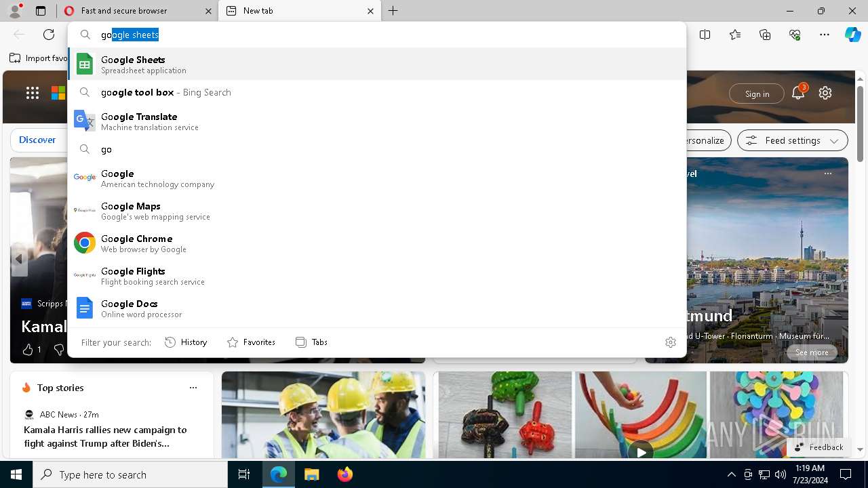Open Top stories more options menu

click(193, 388)
